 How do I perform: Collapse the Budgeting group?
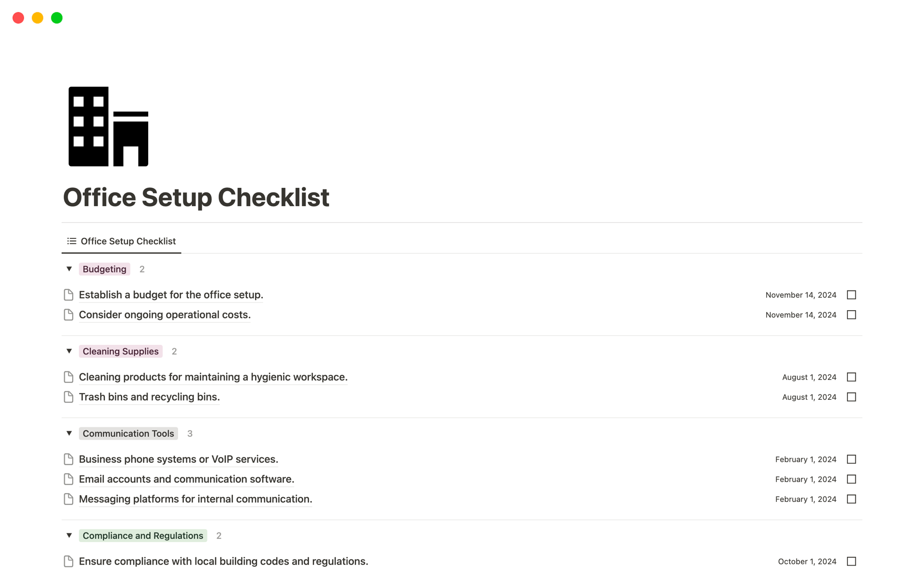coord(69,269)
